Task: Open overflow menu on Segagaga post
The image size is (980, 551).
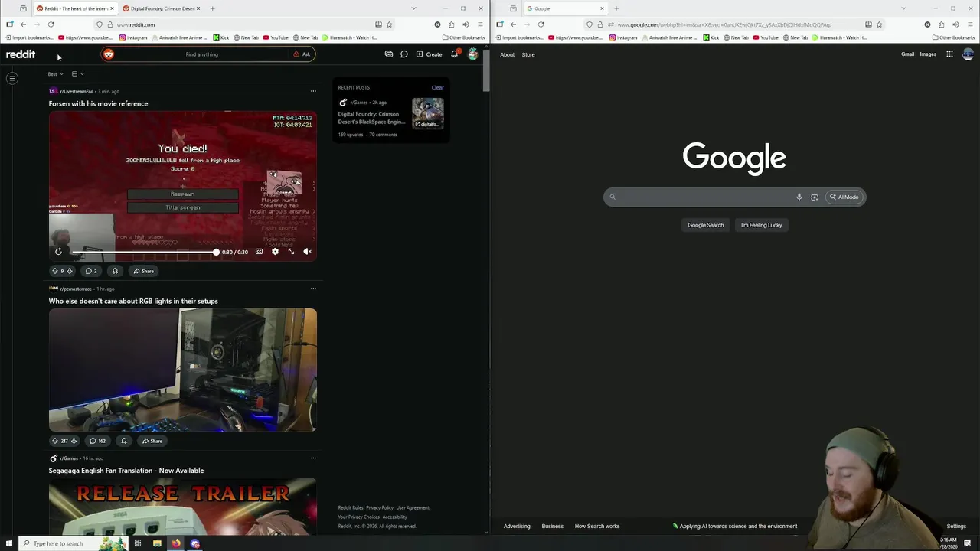Action: coord(313,458)
